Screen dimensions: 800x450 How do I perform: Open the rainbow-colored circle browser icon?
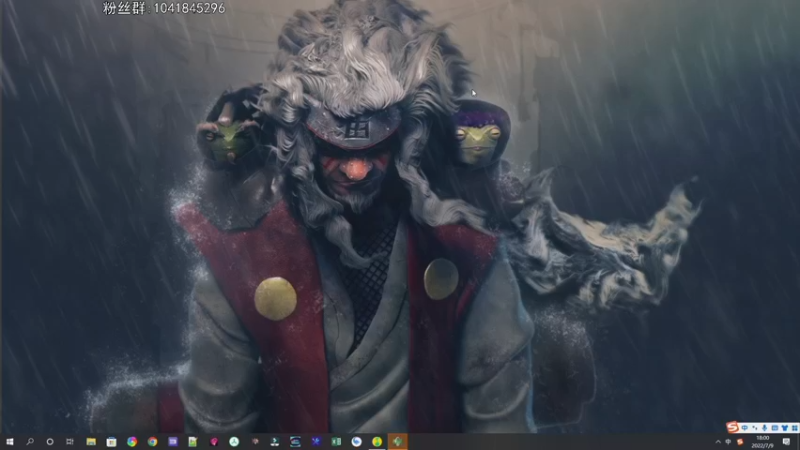[132, 442]
